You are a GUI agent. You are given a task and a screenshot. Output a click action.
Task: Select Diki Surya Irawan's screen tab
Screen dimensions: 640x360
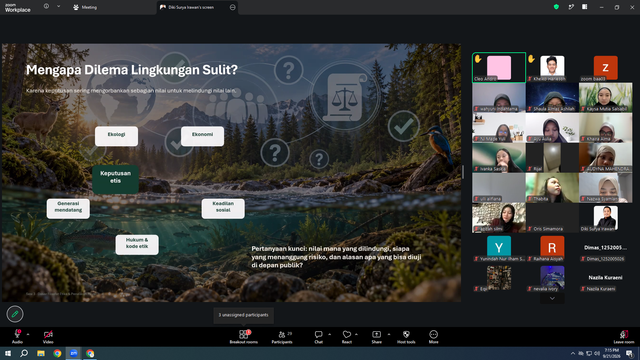[192, 7]
